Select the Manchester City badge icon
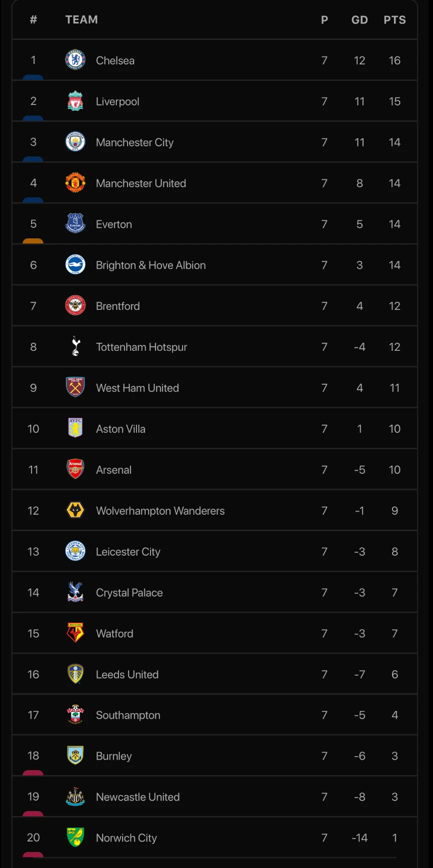This screenshot has width=433, height=868. [x=75, y=142]
